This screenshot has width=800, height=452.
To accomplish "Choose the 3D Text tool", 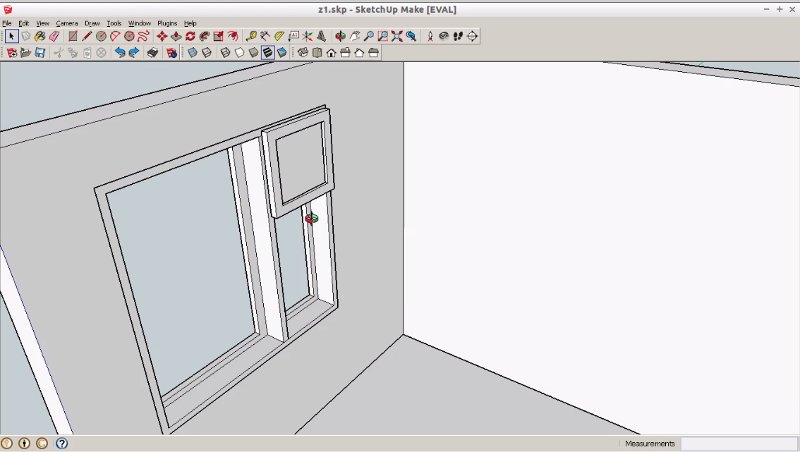I will click(321, 36).
